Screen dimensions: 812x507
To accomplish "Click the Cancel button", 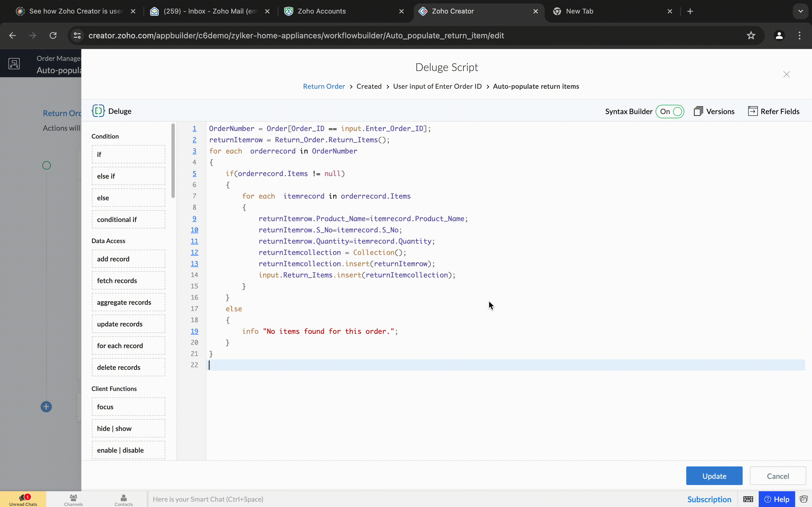I will pos(778,476).
